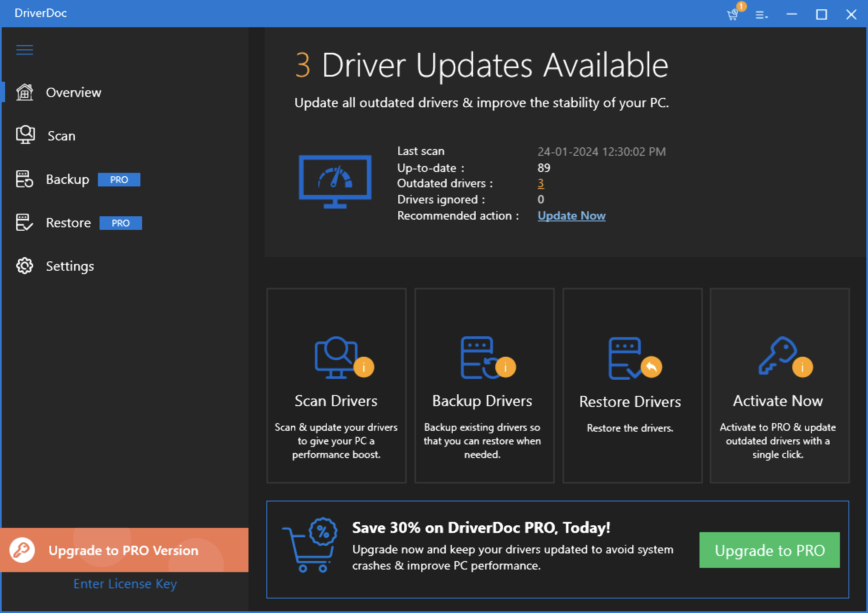Click the Overview home icon
Screen dimensions: 868x613
[x=25, y=93]
